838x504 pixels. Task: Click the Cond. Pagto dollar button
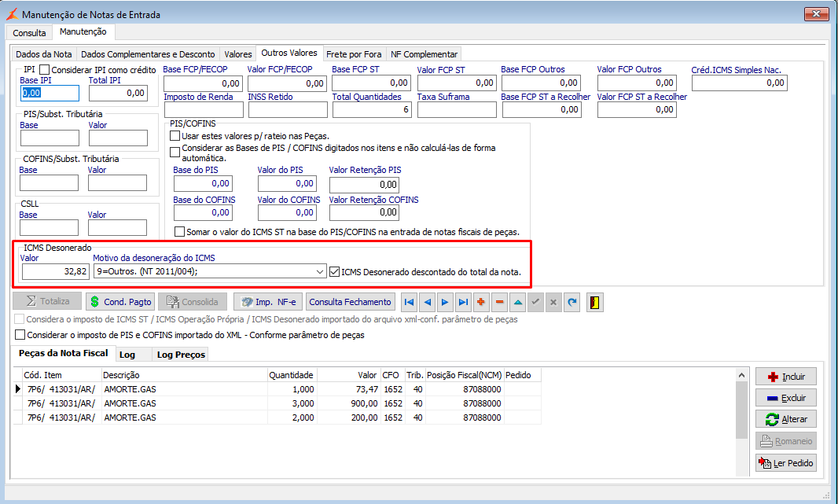pyautogui.click(x=120, y=302)
